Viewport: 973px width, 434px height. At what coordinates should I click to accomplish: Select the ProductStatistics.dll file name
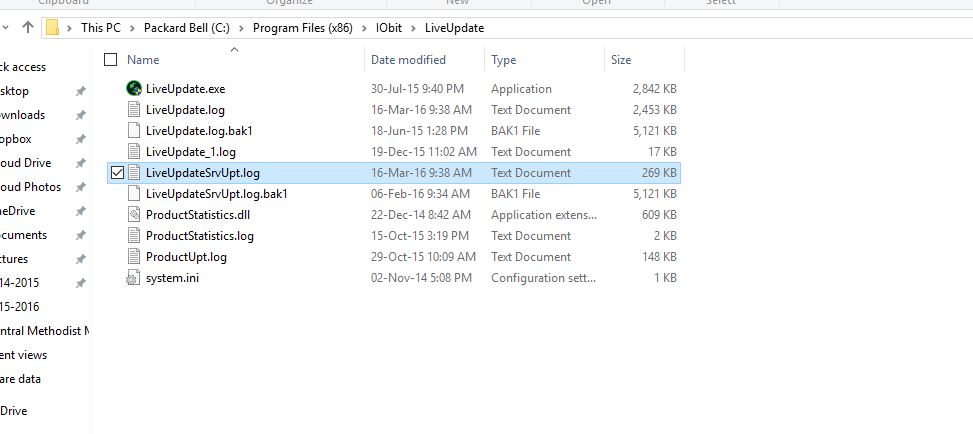(198, 215)
